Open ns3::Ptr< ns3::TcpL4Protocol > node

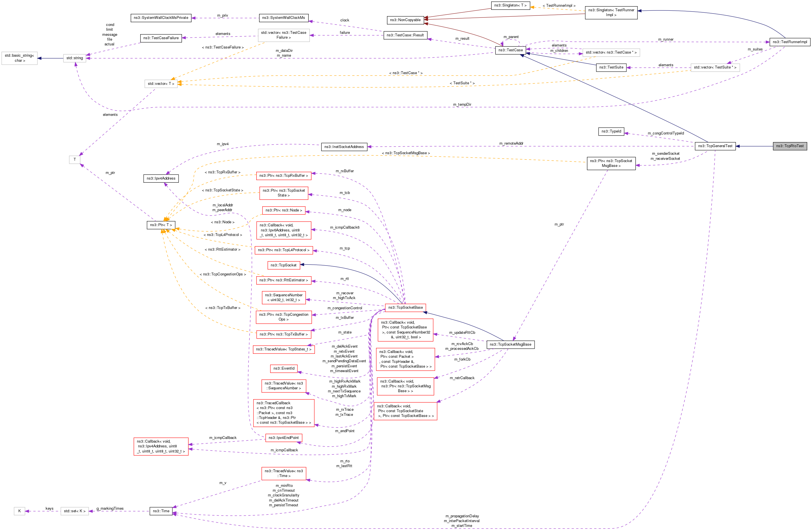[x=284, y=250]
